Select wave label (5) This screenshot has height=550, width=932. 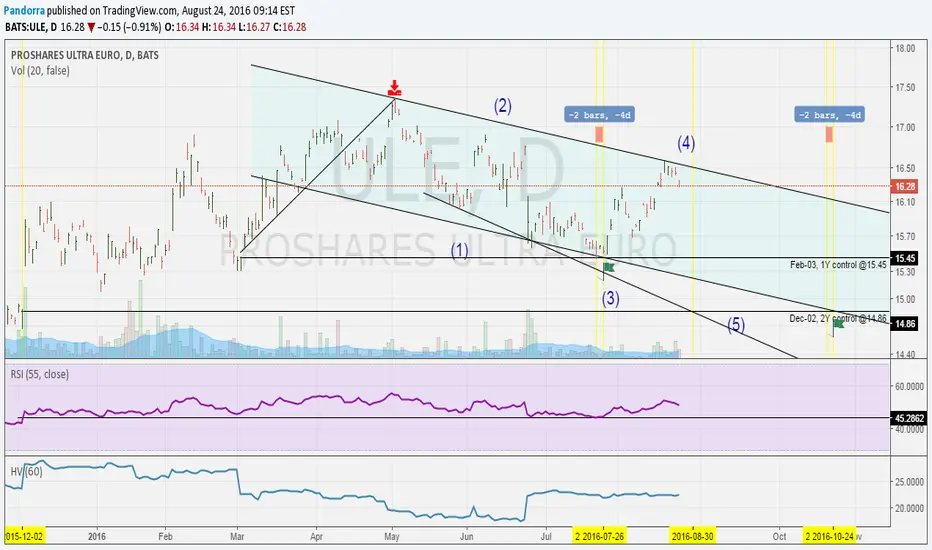coord(736,325)
